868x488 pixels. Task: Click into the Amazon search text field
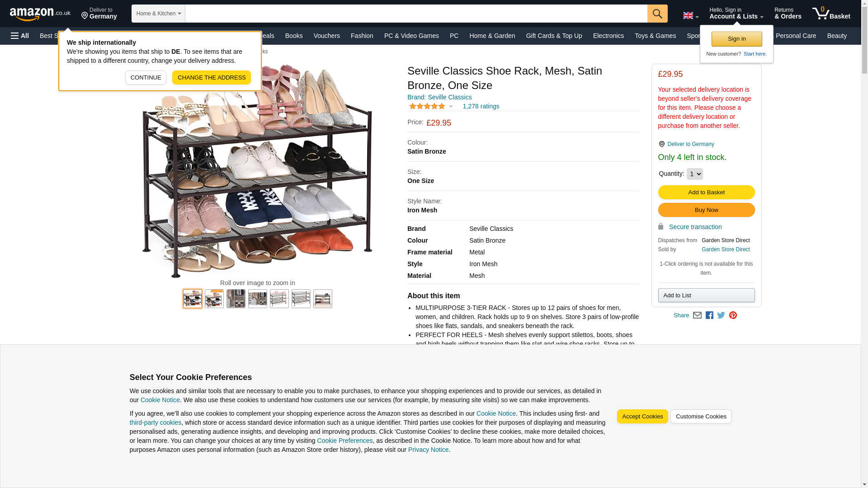pos(416,14)
